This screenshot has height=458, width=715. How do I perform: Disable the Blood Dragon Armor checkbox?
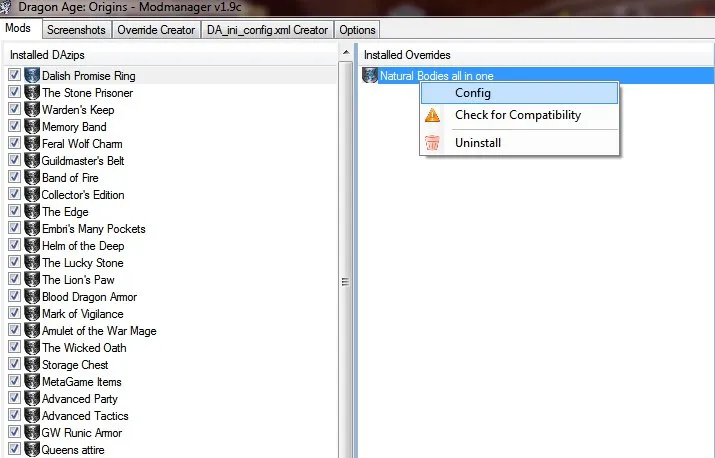14,296
